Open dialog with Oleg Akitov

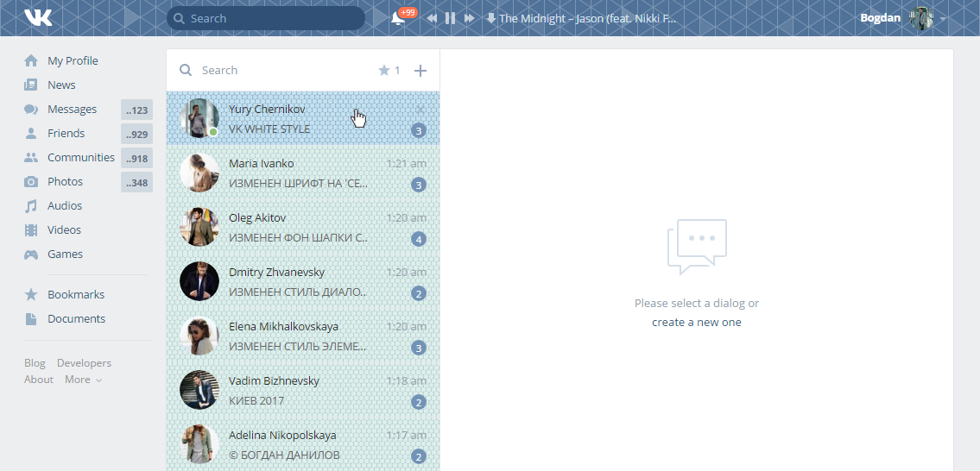pos(303,227)
